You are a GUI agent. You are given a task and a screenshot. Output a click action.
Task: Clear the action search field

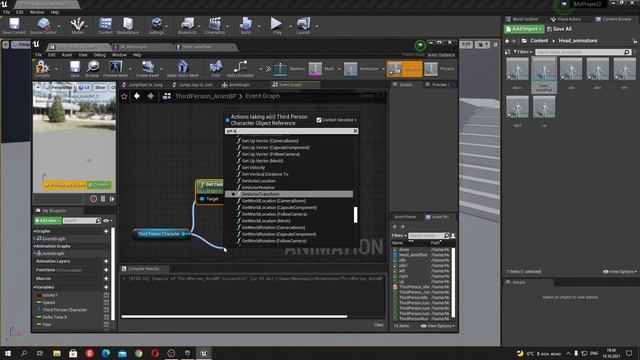pyautogui.click(x=355, y=131)
